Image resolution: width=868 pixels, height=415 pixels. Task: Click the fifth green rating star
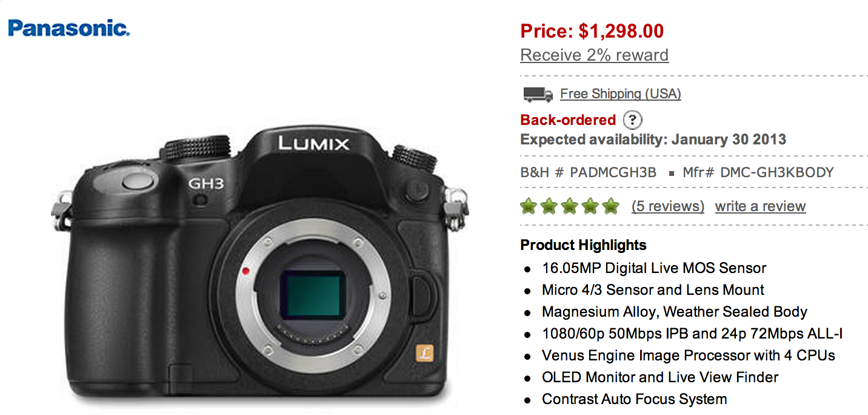pos(610,206)
